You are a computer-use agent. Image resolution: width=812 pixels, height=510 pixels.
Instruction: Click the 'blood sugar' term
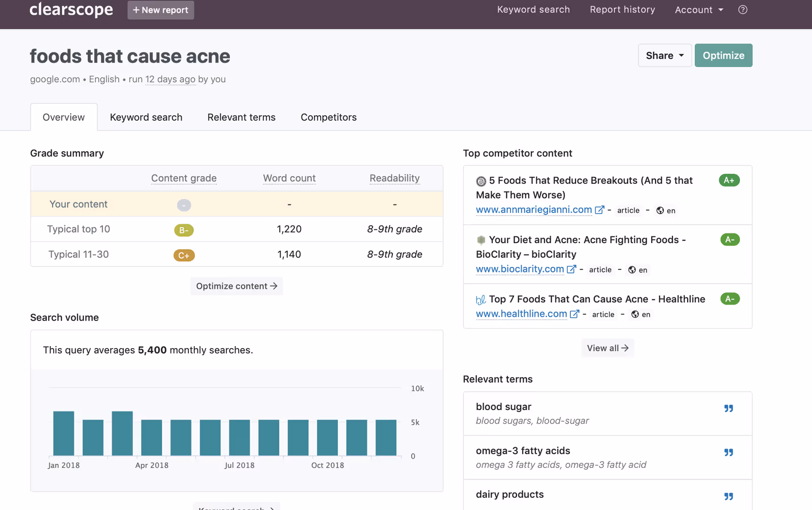(x=503, y=406)
